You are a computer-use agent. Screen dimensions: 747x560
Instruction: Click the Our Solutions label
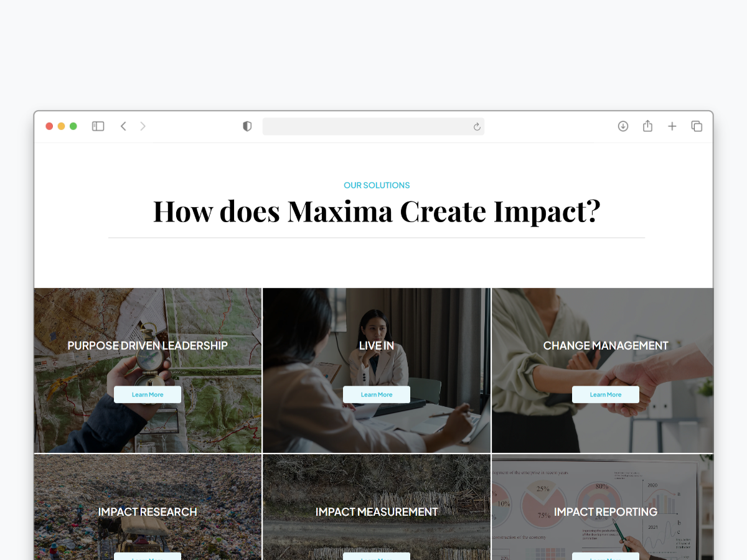[377, 185]
